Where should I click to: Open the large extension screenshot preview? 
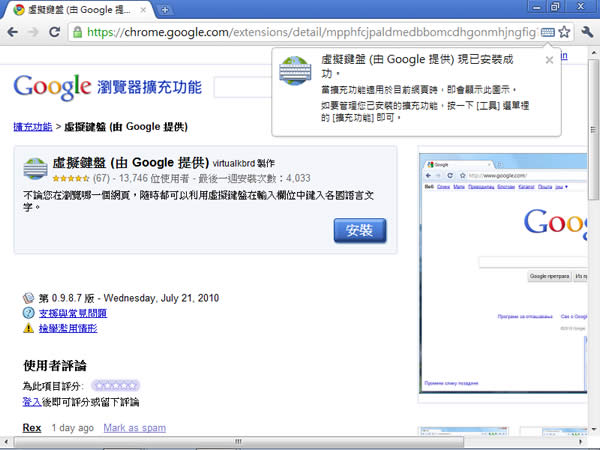click(x=503, y=273)
